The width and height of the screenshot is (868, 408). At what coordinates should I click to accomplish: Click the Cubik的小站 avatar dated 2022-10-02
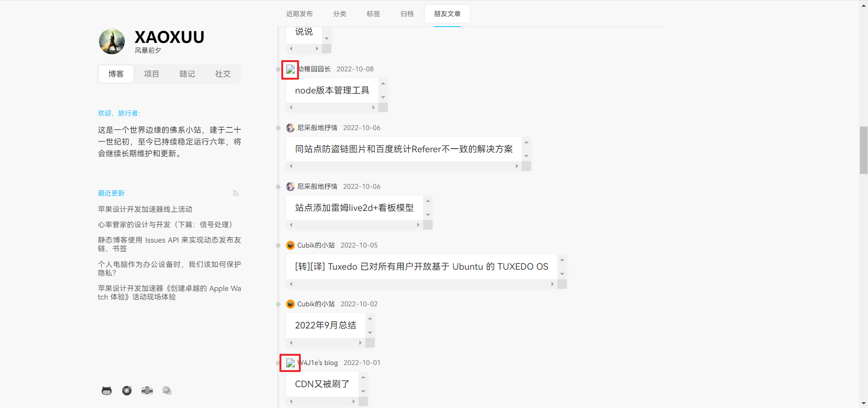(x=290, y=304)
